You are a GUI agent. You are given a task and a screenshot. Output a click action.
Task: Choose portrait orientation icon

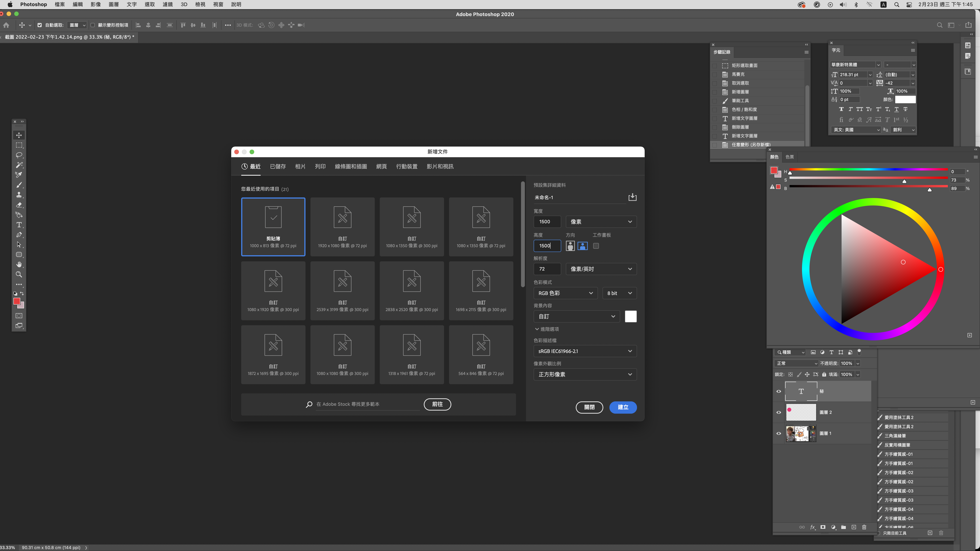click(x=570, y=246)
